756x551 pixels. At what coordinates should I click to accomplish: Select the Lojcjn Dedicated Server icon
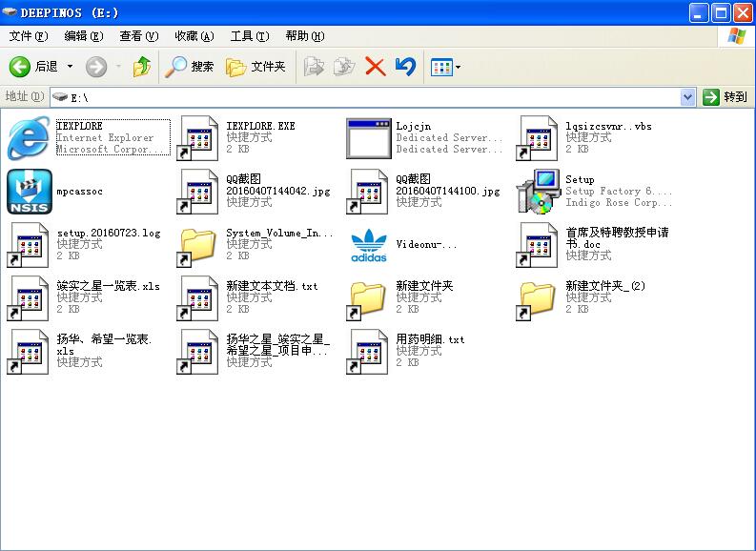(x=369, y=138)
